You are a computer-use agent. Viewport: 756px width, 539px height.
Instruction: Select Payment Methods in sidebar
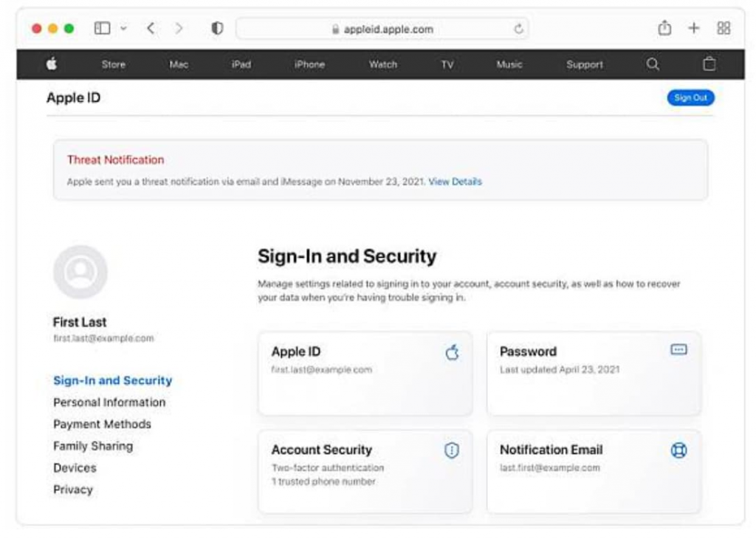[x=102, y=425]
